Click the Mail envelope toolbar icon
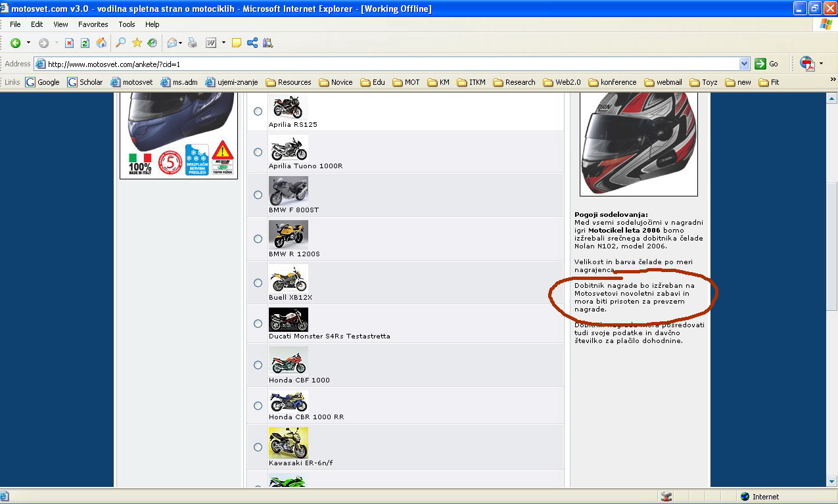This screenshot has width=838, height=504. click(x=172, y=43)
